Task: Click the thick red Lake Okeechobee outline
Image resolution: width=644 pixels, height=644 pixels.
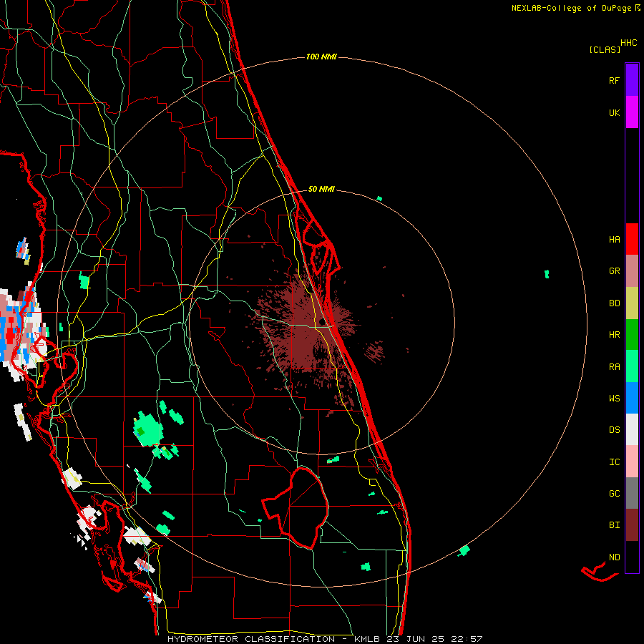Action: pos(296,507)
